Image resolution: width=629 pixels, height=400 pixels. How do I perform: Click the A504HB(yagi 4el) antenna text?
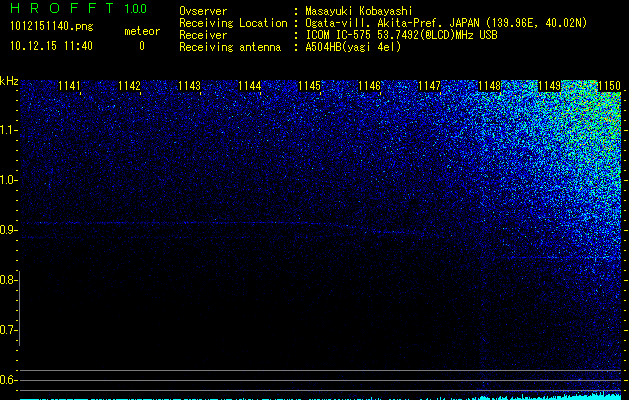(353, 47)
